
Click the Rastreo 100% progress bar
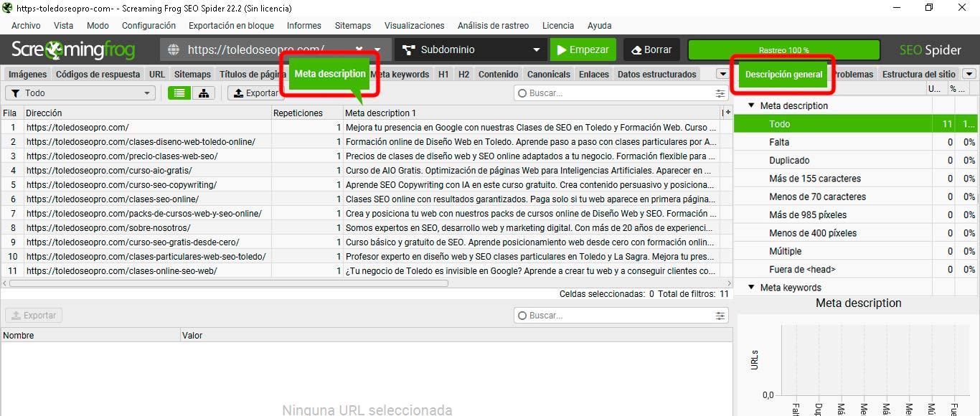[x=782, y=49]
